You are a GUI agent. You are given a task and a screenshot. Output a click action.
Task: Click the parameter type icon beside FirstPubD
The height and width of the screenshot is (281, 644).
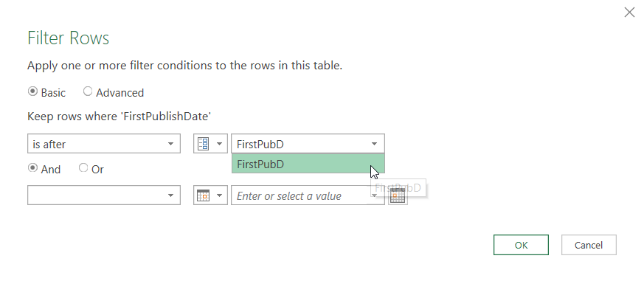(x=204, y=144)
